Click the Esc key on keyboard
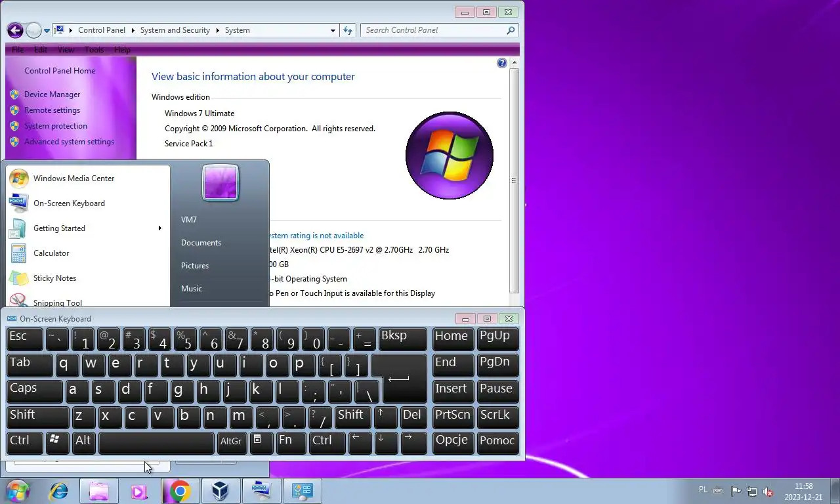 pyautogui.click(x=24, y=339)
